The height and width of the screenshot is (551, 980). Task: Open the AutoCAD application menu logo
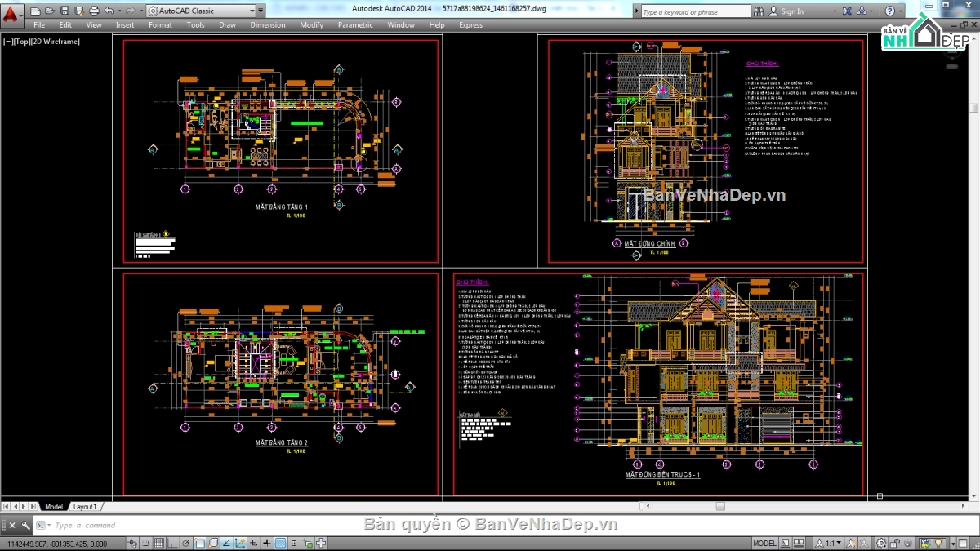tap(13, 12)
